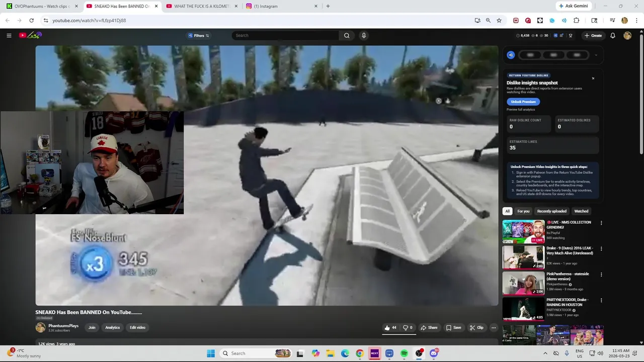This screenshot has height=362, width=644.
Task: Open PinkPantheress stateside demo video thumbnail
Action: (523, 283)
